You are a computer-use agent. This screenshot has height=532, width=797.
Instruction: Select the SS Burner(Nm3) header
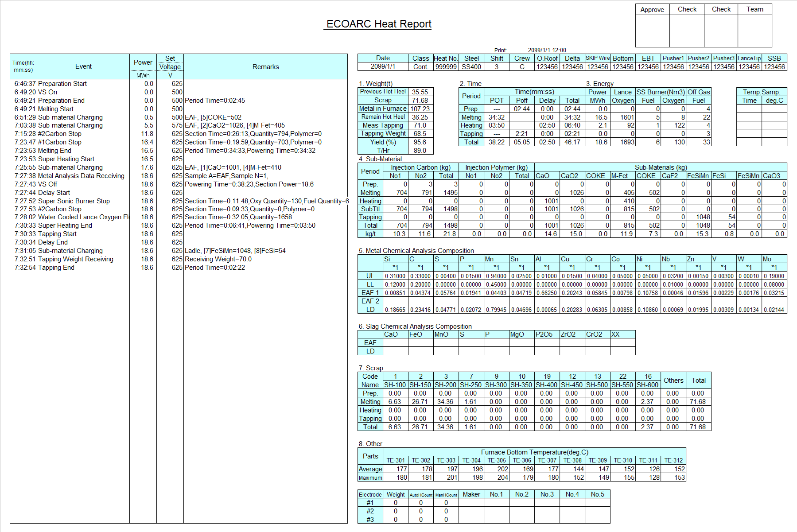[661, 92]
